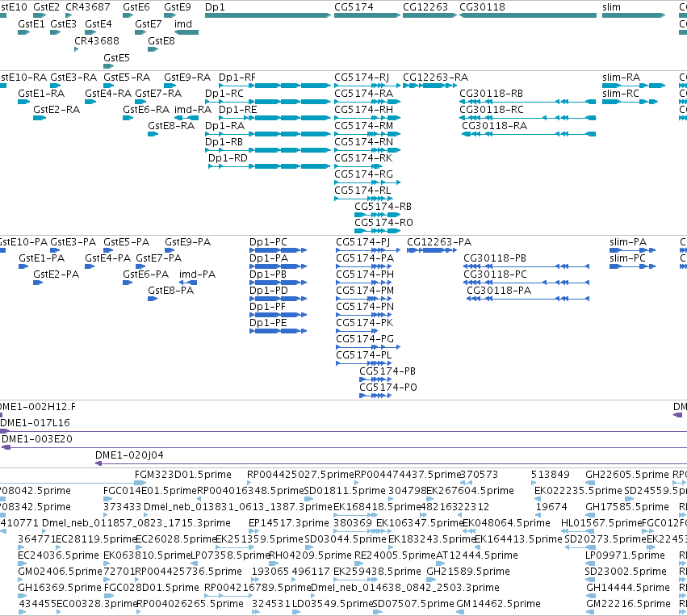Select the slim gene feature
Image resolution: width=687 pixels, height=616 pixels.
[x=634, y=15]
